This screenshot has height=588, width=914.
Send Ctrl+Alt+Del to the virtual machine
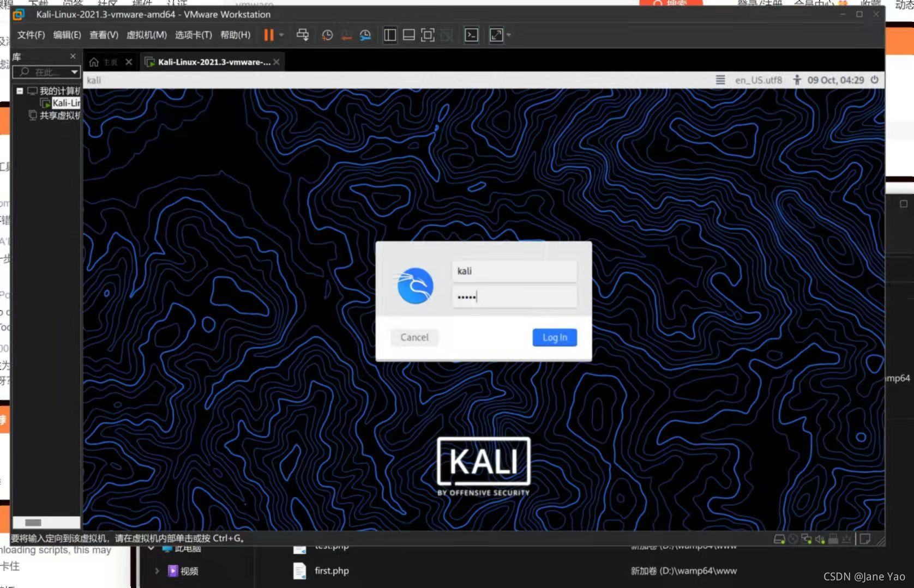click(x=303, y=35)
